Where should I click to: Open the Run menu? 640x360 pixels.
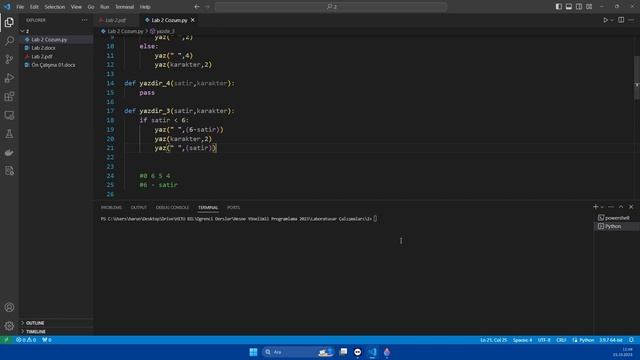point(104,7)
